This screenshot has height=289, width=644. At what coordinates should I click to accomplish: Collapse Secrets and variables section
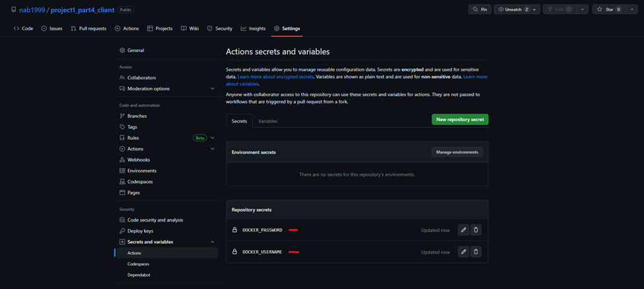(212, 242)
